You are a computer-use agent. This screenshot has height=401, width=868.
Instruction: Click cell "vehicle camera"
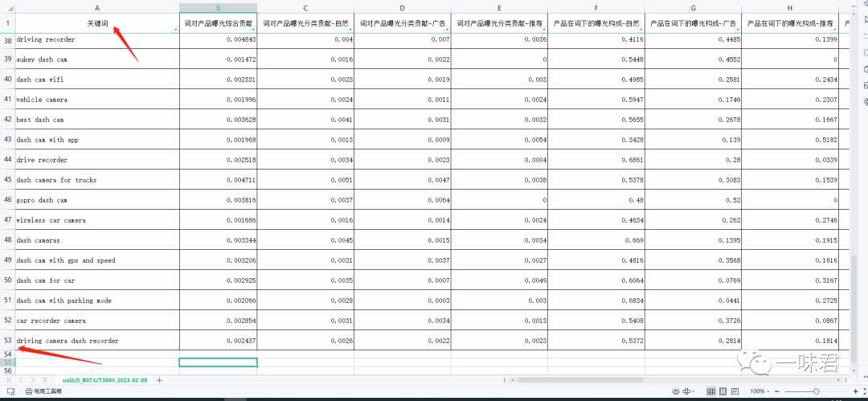(97, 99)
